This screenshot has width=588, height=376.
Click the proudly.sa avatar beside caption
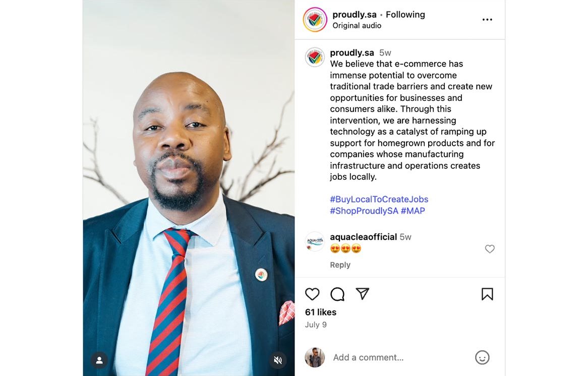tap(315, 58)
